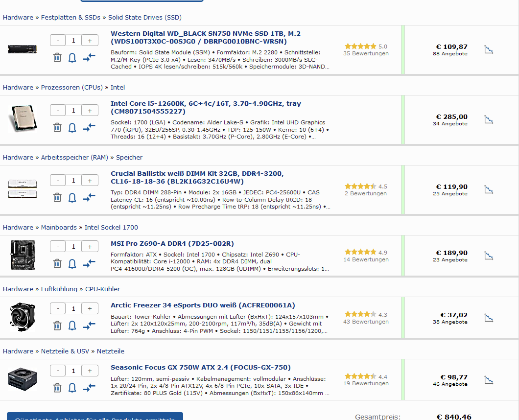The width and height of the screenshot is (519, 420).
Task: Enable price alert for Crucial Ballistix RAM
Action: coord(72,198)
